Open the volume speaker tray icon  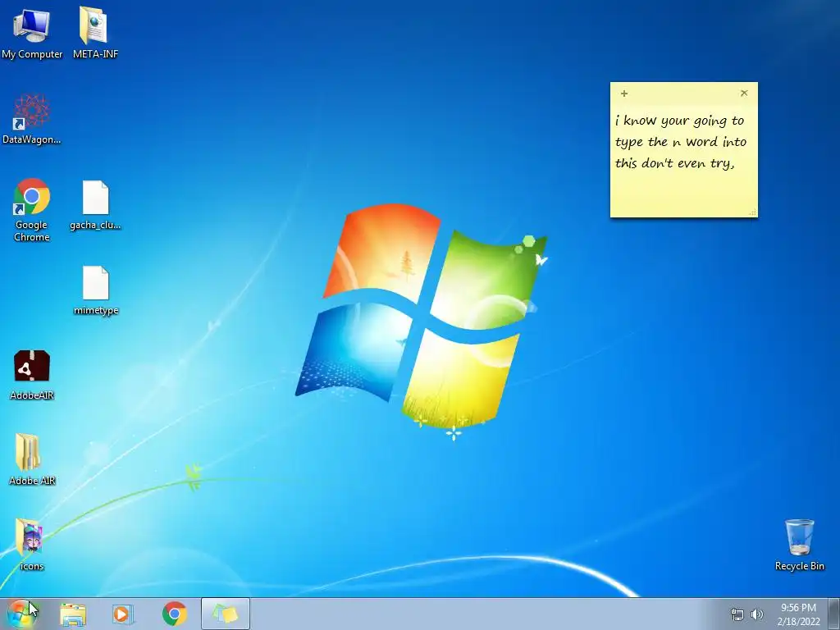coord(757,614)
